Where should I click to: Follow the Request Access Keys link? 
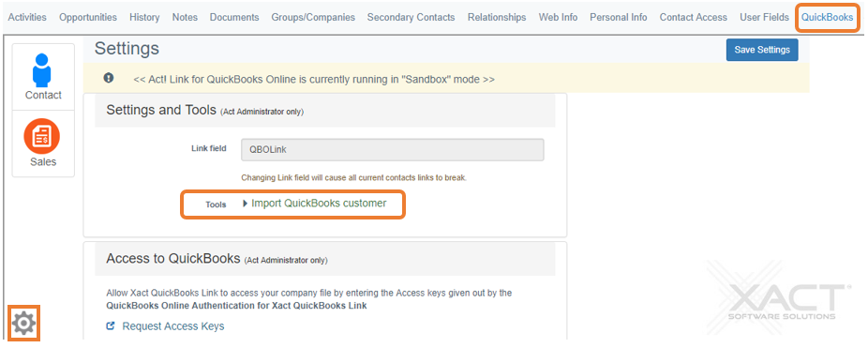tap(173, 326)
